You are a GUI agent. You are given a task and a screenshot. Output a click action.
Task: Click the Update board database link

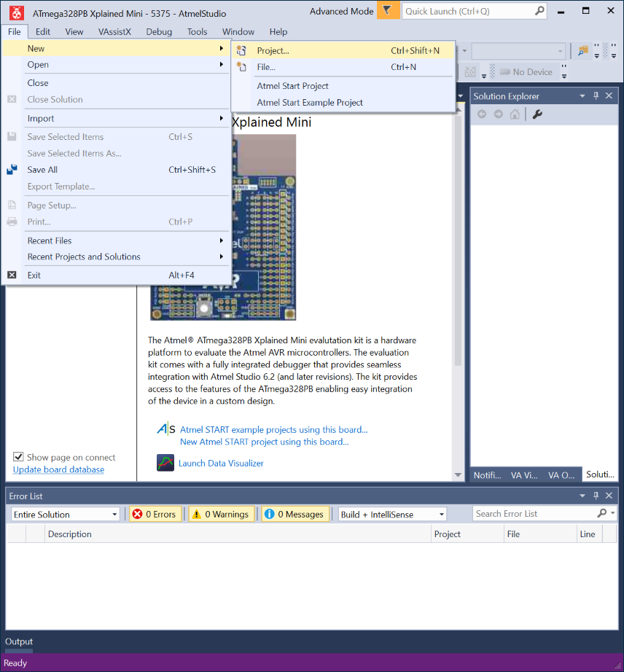pos(58,469)
